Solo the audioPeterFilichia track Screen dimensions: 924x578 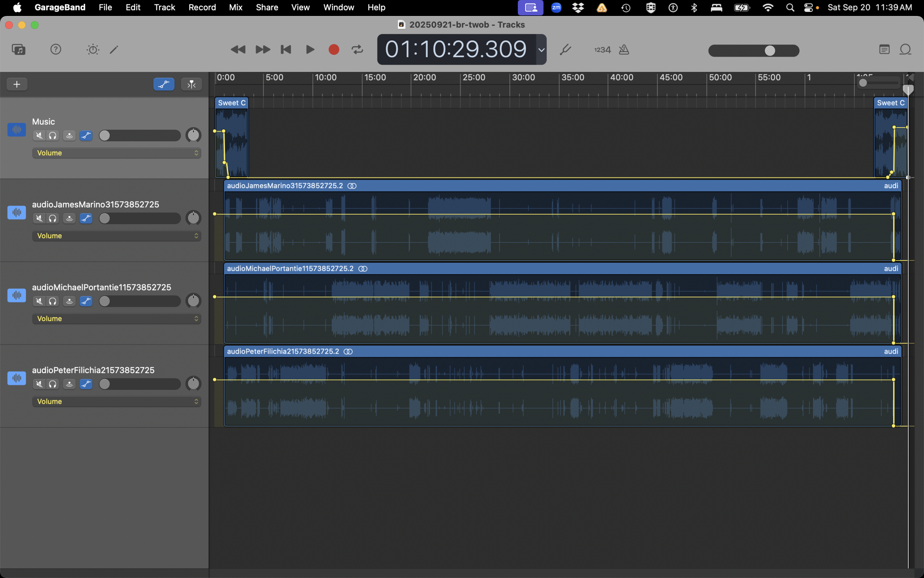[x=53, y=384]
